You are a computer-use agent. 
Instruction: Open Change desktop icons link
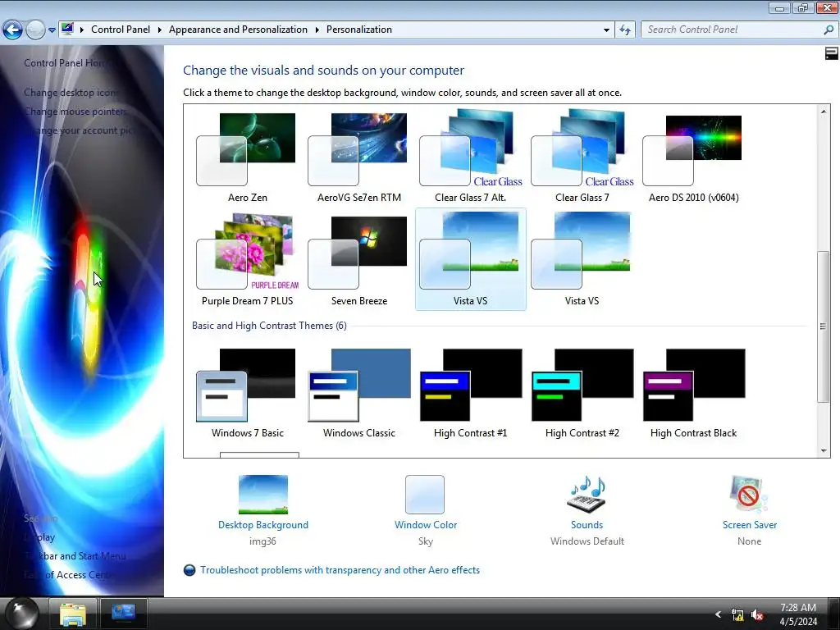(x=71, y=93)
